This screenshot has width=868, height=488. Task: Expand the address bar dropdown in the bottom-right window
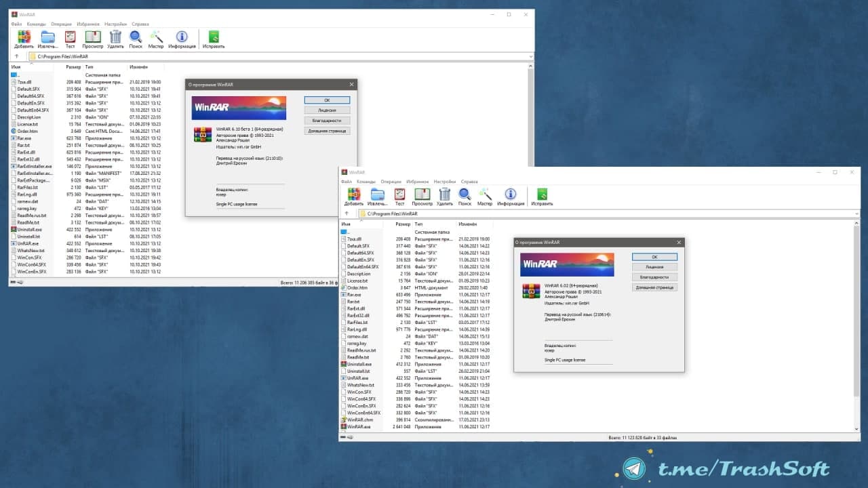tap(857, 213)
